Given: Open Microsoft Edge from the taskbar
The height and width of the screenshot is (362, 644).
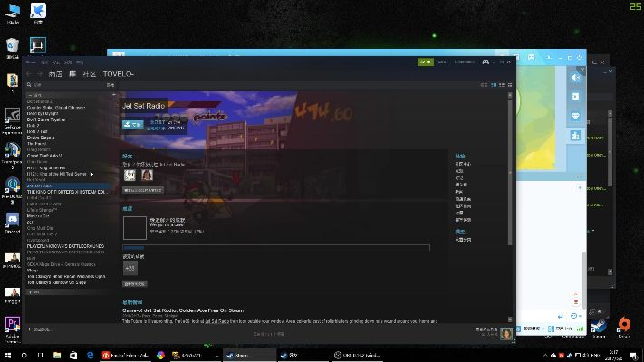Looking at the screenshot, I should click(90, 355).
